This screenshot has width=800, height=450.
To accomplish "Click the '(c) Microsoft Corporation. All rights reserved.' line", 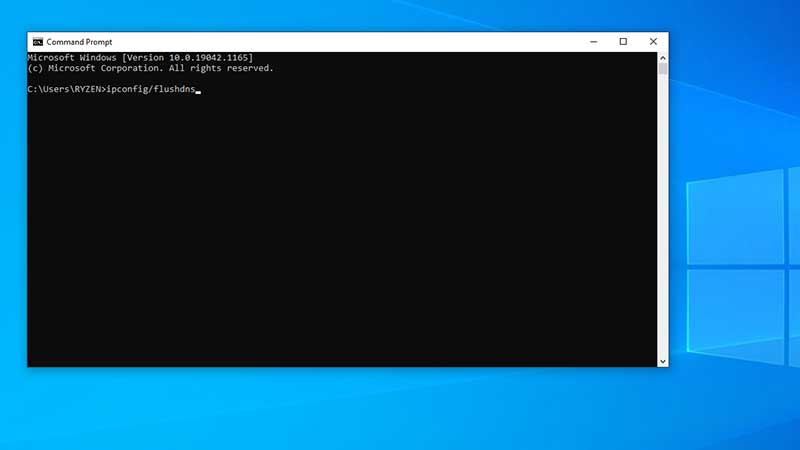I will (x=151, y=68).
